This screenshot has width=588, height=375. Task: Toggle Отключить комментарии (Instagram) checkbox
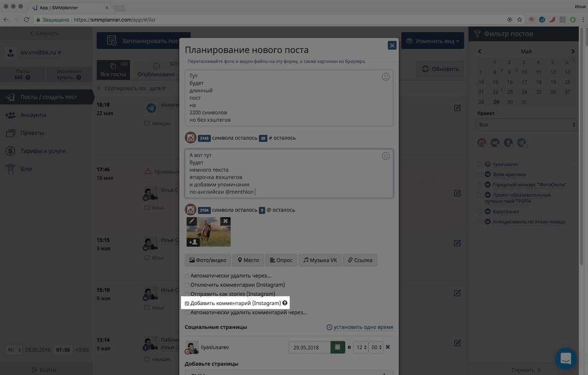[187, 285]
